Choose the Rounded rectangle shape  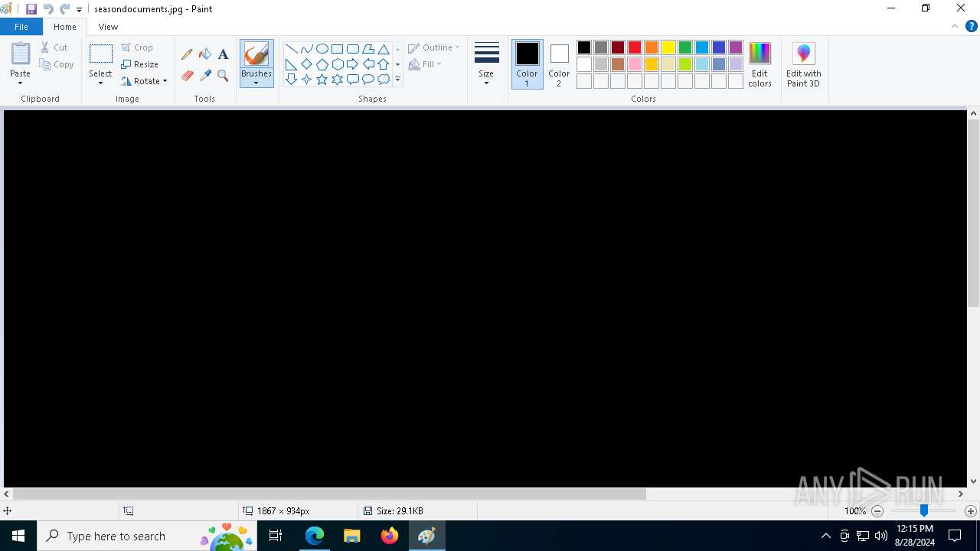353,49
